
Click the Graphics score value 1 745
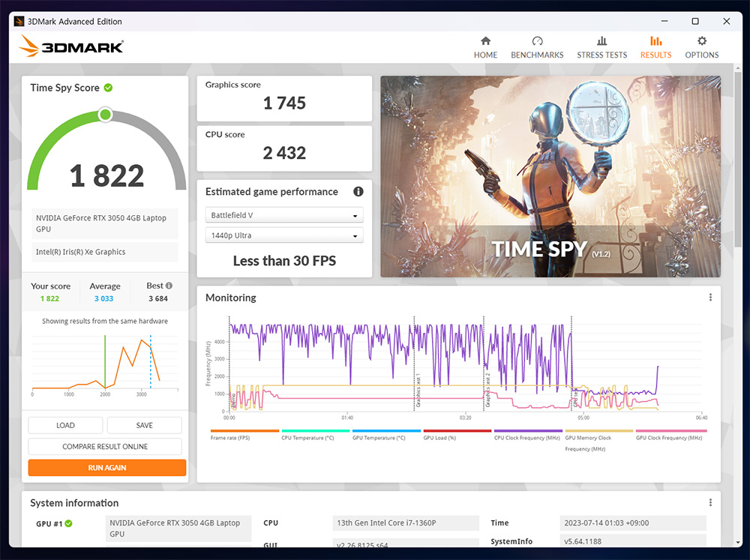pyautogui.click(x=284, y=103)
